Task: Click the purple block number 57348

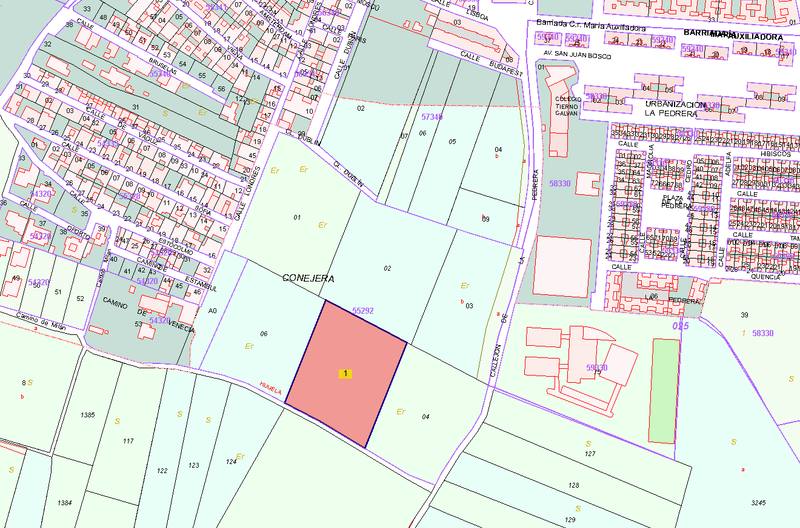Action: point(432,117)
